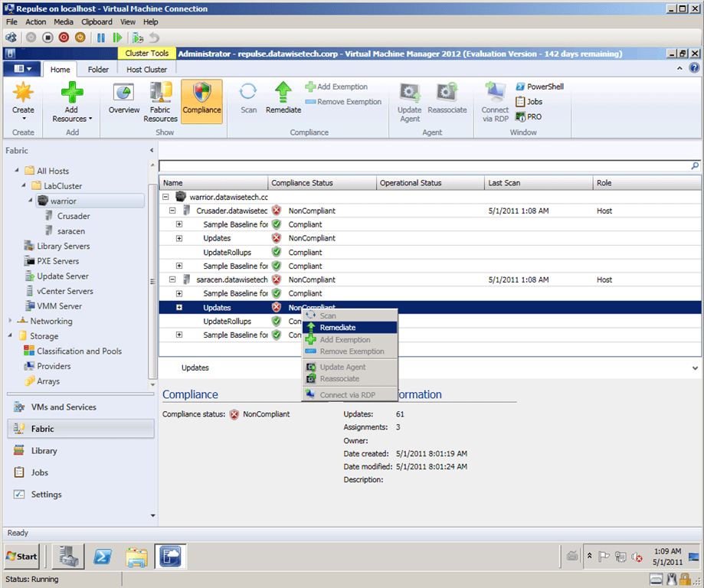Image resolution: width=704 pixels, height=588 pixels.
Task: Open Server Manager from the taskbar
Action: (x=68, y=556)
